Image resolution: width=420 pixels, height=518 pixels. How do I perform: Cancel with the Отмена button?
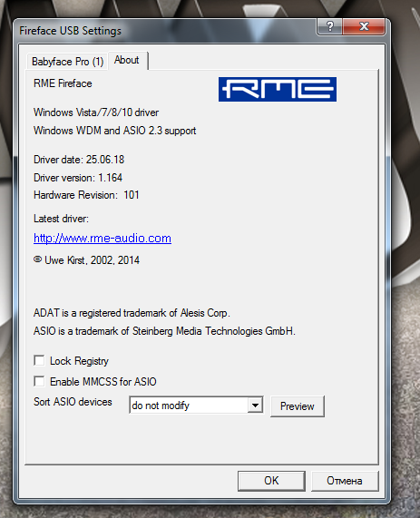(x=345, y=481)
